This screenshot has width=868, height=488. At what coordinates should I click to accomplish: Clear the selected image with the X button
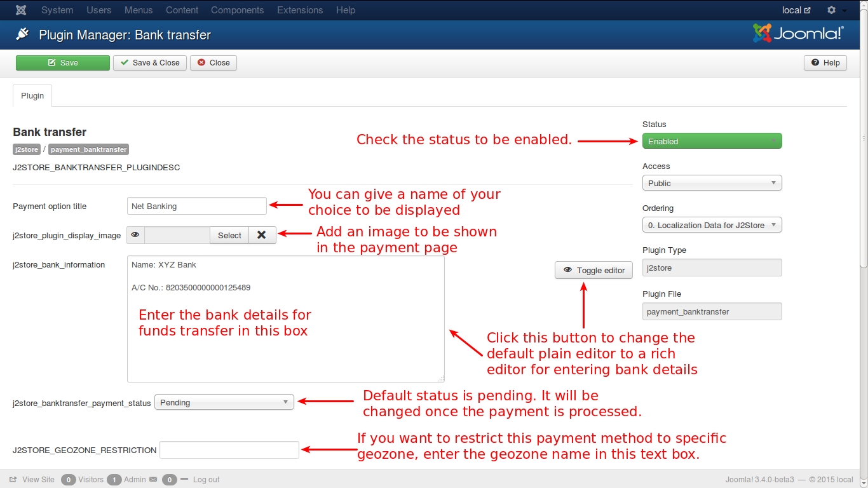coord(262,235)
